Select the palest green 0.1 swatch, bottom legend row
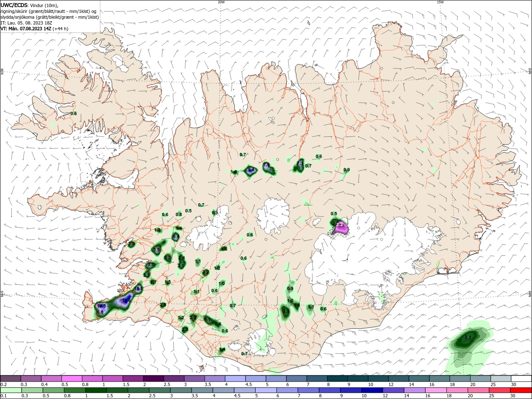The image size is (532, 399). pos(10,390)
